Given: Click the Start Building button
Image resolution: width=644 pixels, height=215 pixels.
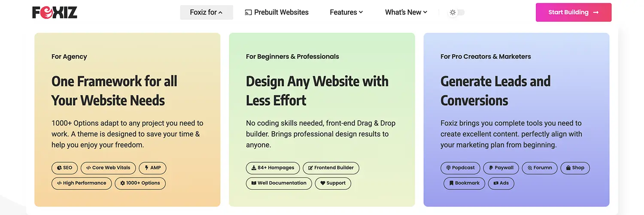Looking at the screenshot, I should tap(573, 12).
